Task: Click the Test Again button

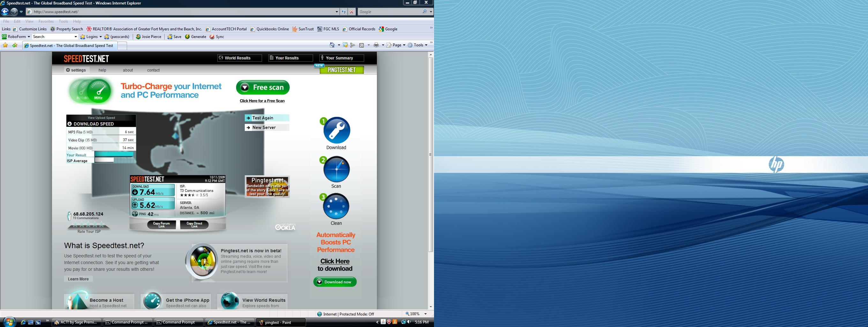Action: point(266,118)
